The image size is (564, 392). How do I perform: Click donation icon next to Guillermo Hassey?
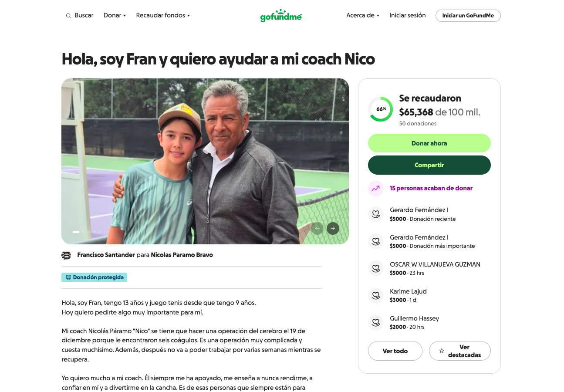(375, 322)
